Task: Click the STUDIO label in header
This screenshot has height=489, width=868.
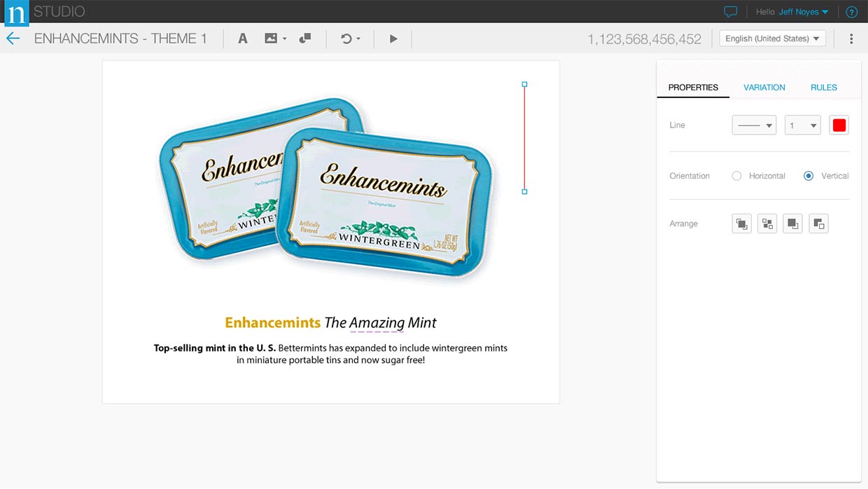Action: (x=59, y=12)
